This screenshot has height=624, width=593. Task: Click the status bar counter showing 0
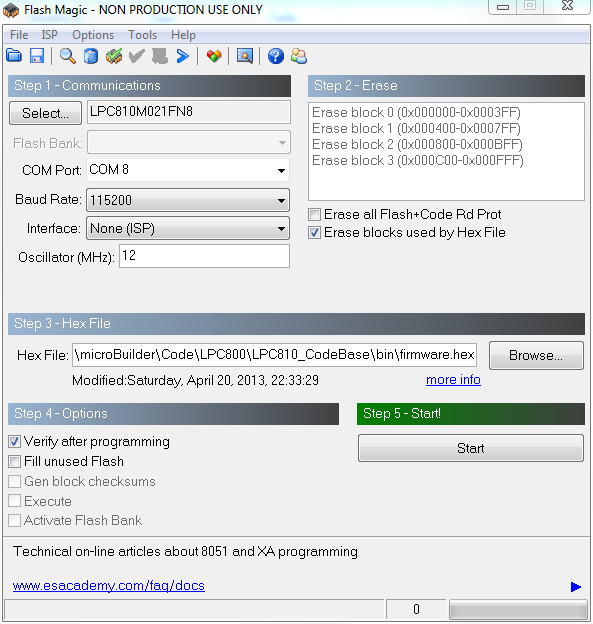tap(416, 609)
